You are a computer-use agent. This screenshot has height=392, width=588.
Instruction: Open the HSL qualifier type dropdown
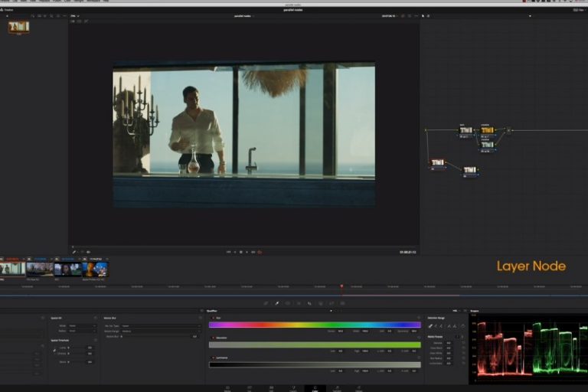[x=456, y=311]
